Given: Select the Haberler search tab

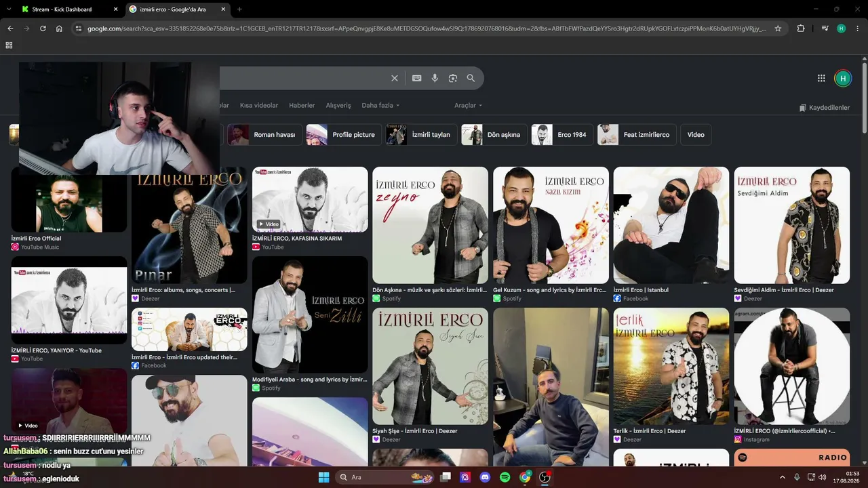Looking at the screenshot, I should pos(302,106).
